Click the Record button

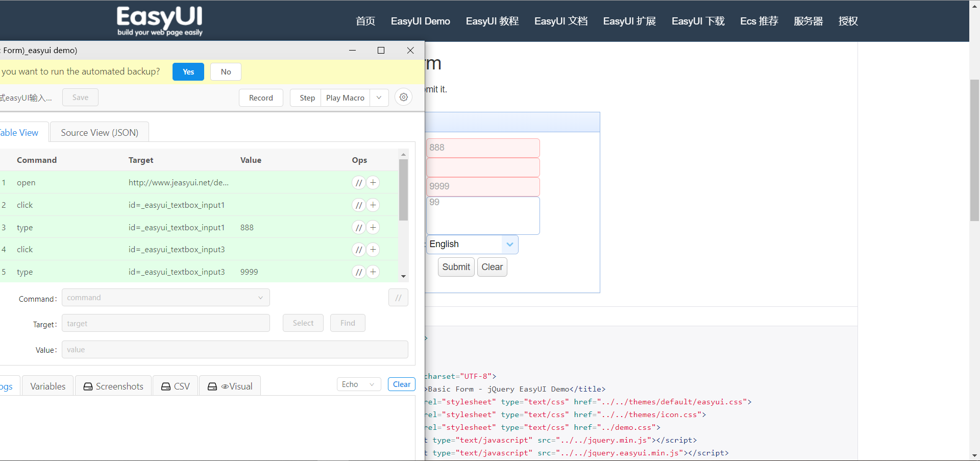click(261, 98)
